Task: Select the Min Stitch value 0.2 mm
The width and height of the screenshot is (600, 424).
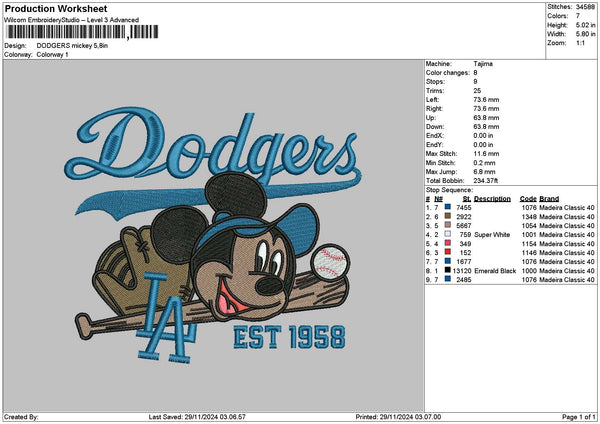Action: 484,163
